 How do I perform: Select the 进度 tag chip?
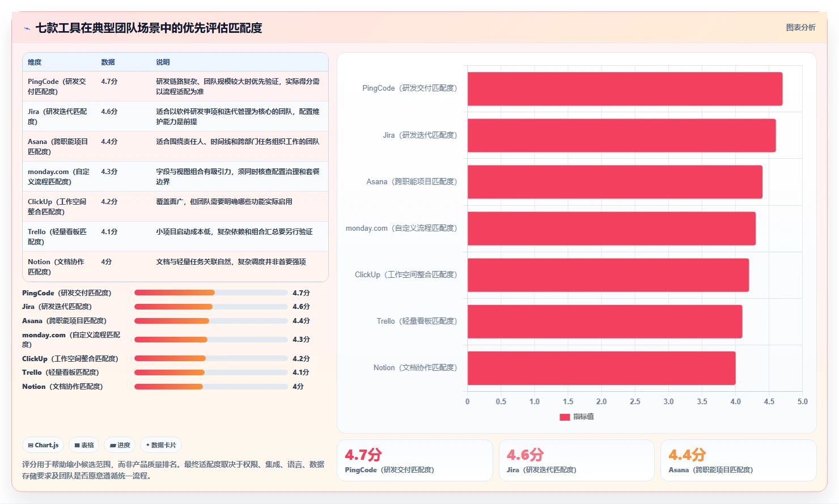(120, 445)
